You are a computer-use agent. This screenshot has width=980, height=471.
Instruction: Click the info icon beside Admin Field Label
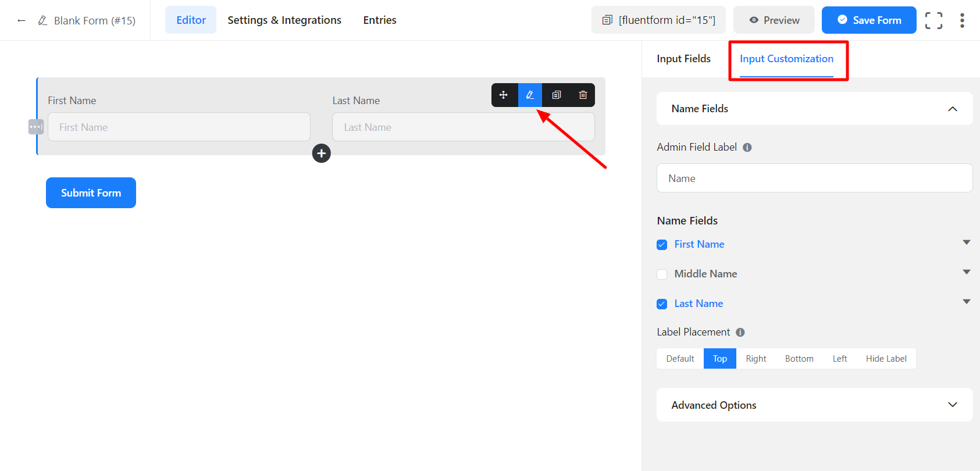coord(747,148)
